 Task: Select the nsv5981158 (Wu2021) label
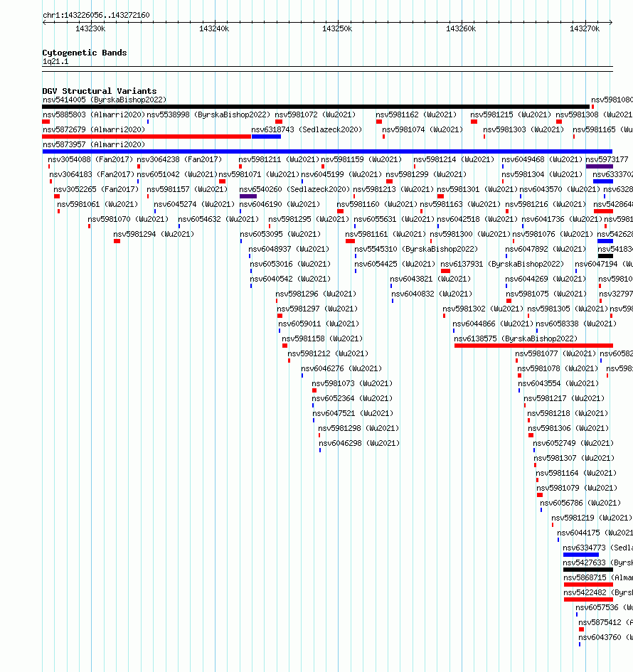tap(322, 338)
